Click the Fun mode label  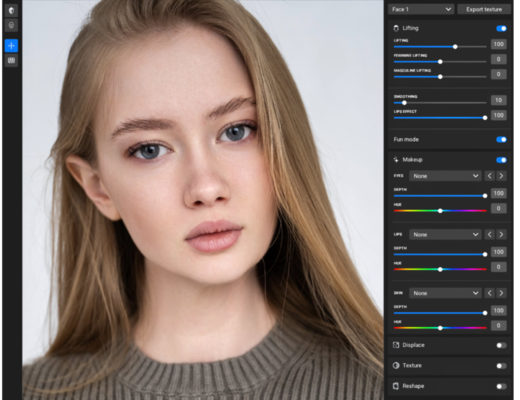(x=406, y=139)
